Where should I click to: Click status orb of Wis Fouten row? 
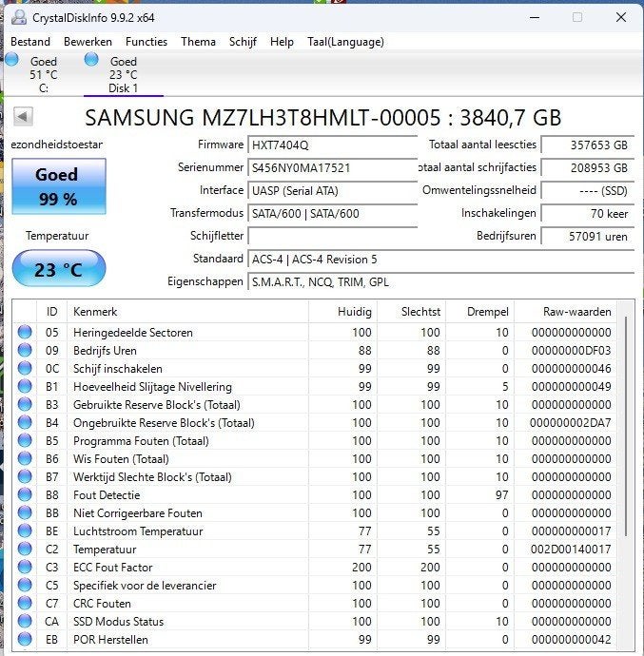click(x=25, y=458)
